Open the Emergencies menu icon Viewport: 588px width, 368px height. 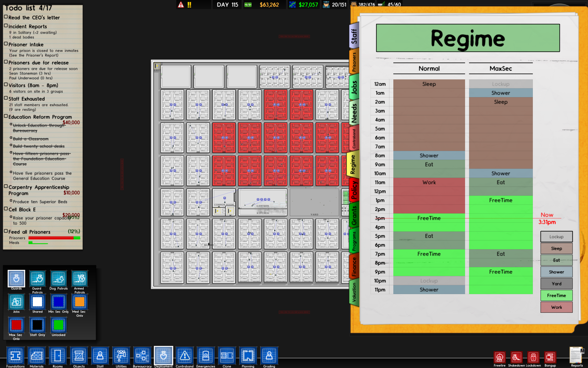click(x=206, y=356)
